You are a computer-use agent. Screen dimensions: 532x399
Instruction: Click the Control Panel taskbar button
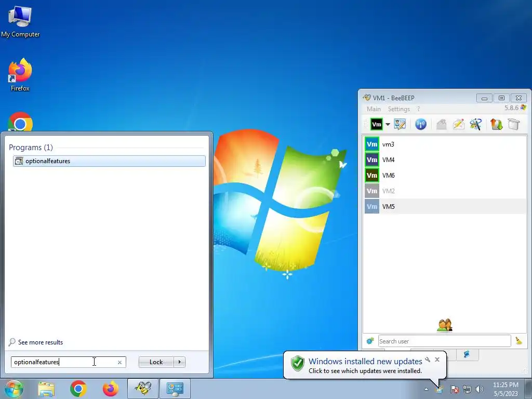click(x=175, y=389)
